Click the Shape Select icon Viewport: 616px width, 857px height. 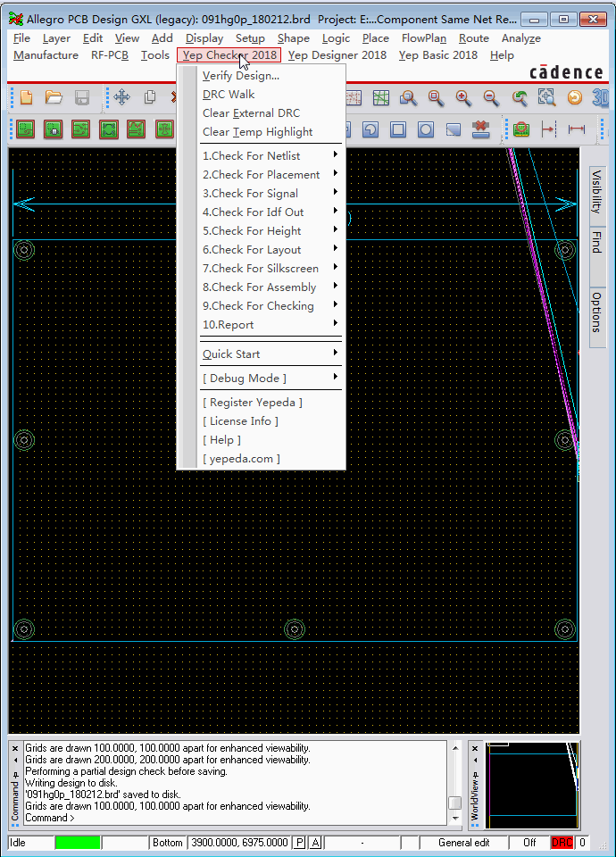[x=454, y=129]
